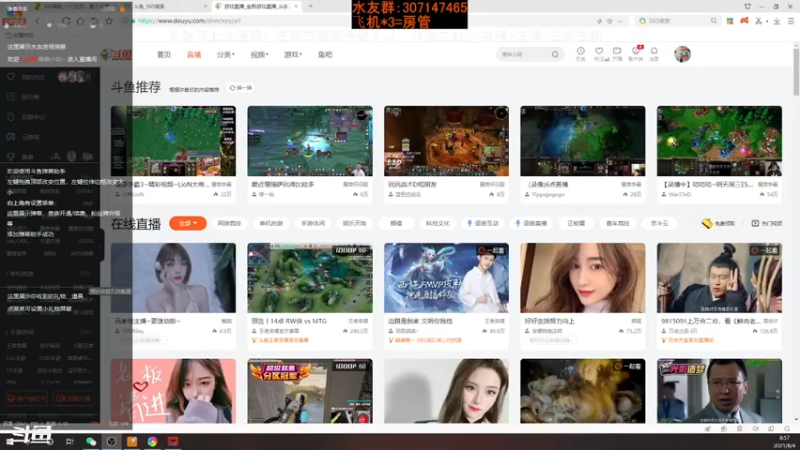Open the 全部 orange filter dropdown

[x=188, y=223]
